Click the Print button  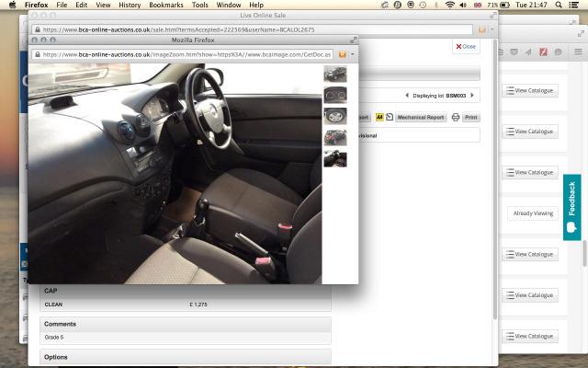(x=471, y=117)
